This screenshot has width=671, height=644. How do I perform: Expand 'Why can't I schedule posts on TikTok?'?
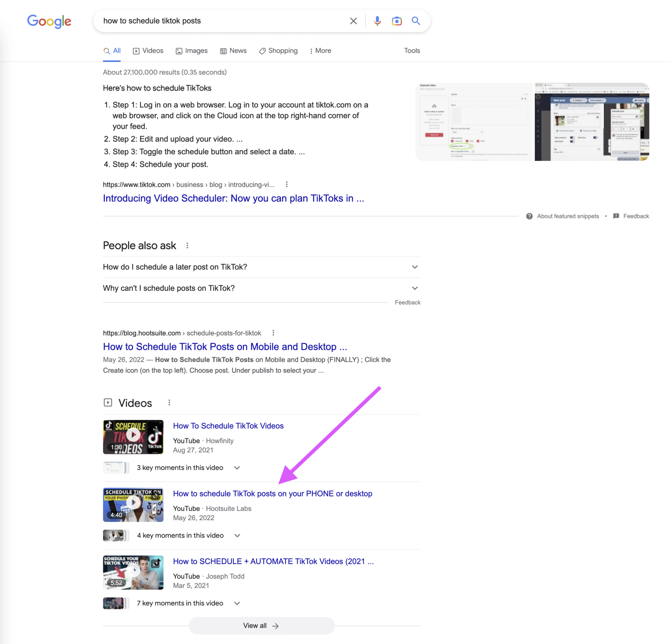(414, 288)
